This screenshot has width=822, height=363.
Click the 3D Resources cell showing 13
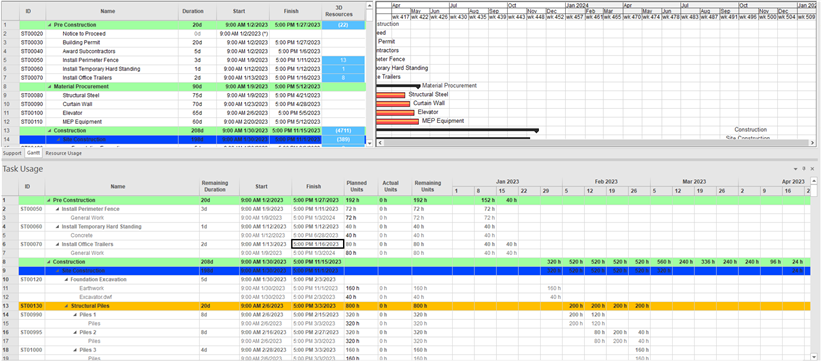pyautogui.click(x=343, y=60)
